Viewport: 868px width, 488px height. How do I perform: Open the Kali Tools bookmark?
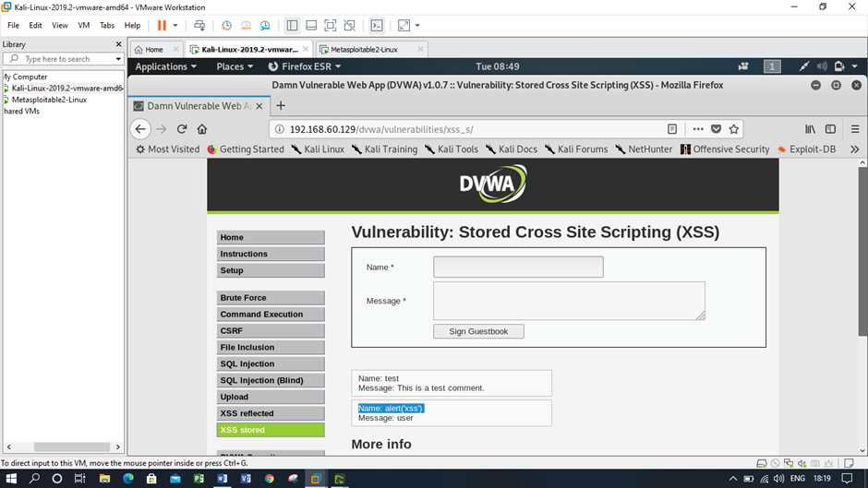pos(452,149)
